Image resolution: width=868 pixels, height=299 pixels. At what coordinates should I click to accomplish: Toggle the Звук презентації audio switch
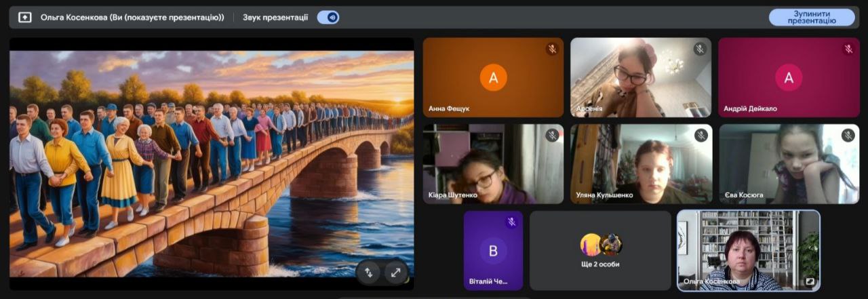point(328,18)
